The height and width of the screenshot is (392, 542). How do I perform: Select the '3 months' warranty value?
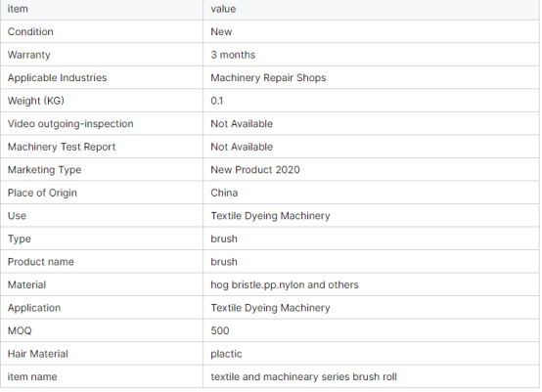233,55
